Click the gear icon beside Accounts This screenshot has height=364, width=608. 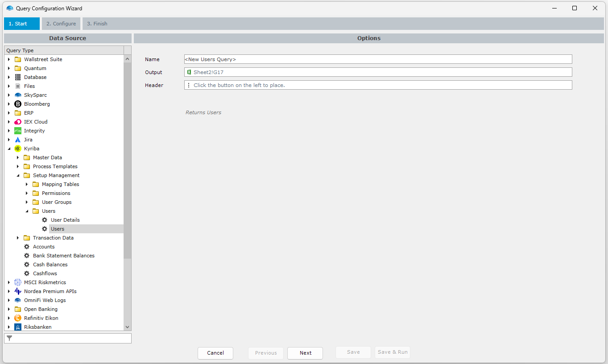pos(27,247)
